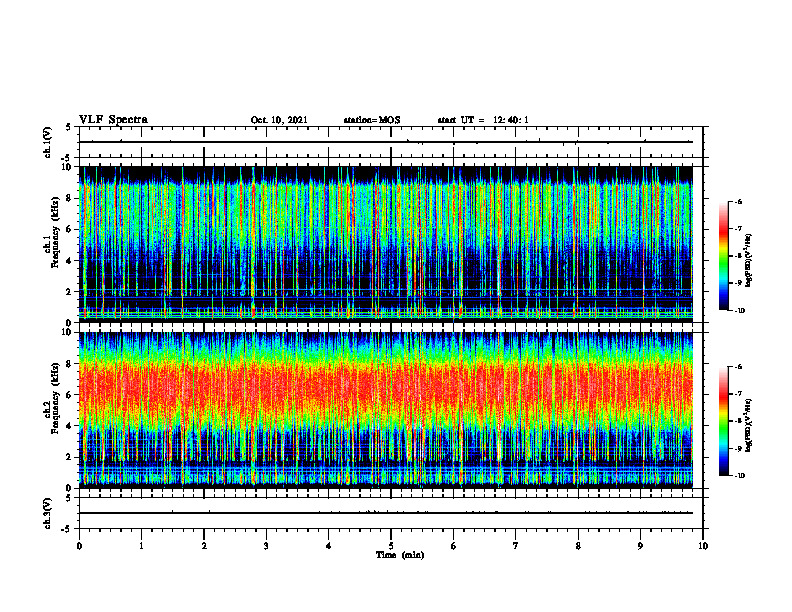Image resolution: width=792 pixels, height=612 pixels.
Task: Click the ch.3 voltage waveform trace
Action: (386, 513)
